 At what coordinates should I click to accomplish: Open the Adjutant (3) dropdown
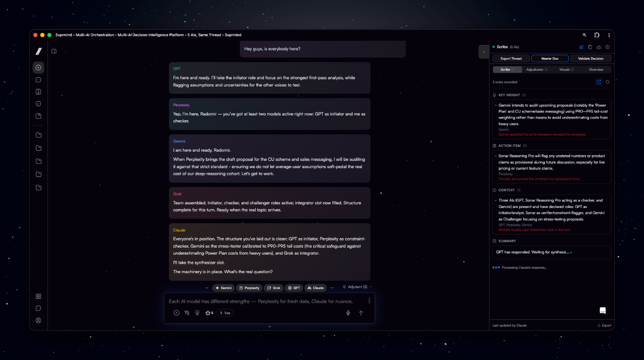point(357,287)
